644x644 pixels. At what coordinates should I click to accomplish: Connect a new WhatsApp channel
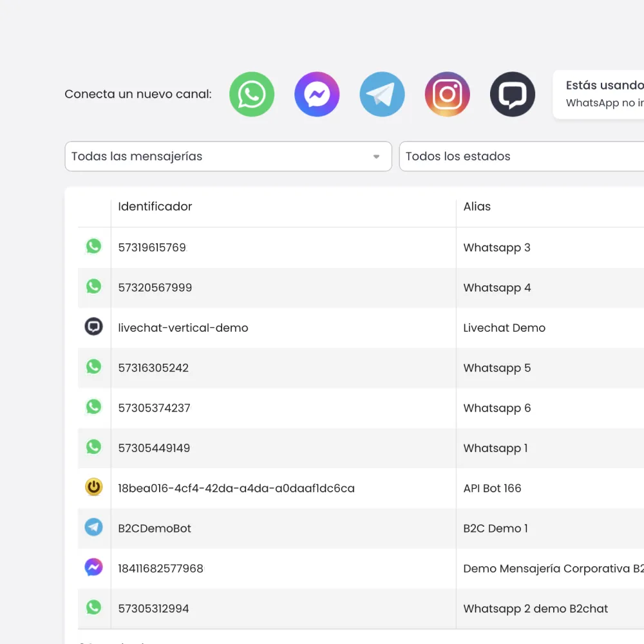252,94
